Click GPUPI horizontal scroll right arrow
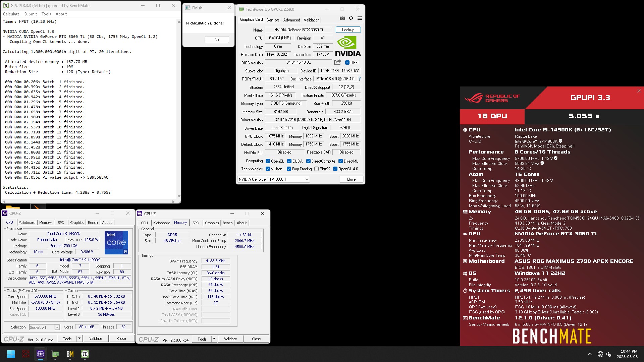644x362 pixels. (173, 202)
